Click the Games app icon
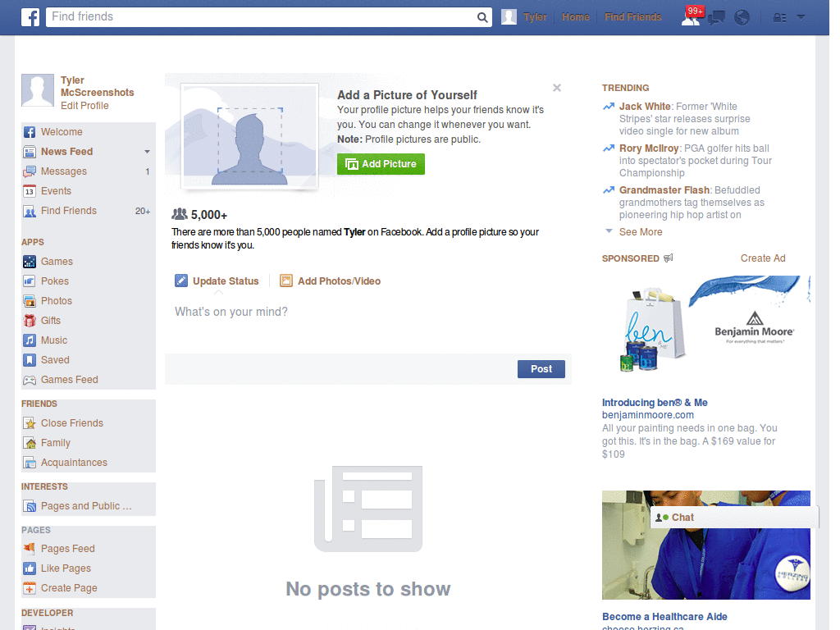The image size is (840, 630). click(x=30, y=262)
